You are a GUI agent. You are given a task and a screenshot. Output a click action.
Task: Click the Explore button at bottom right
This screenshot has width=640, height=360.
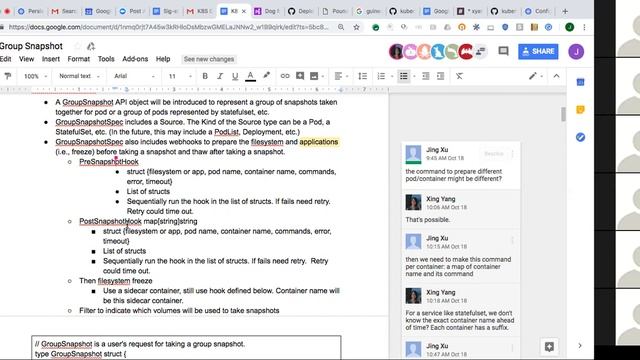pyautogui.click(x=549, y=347)
